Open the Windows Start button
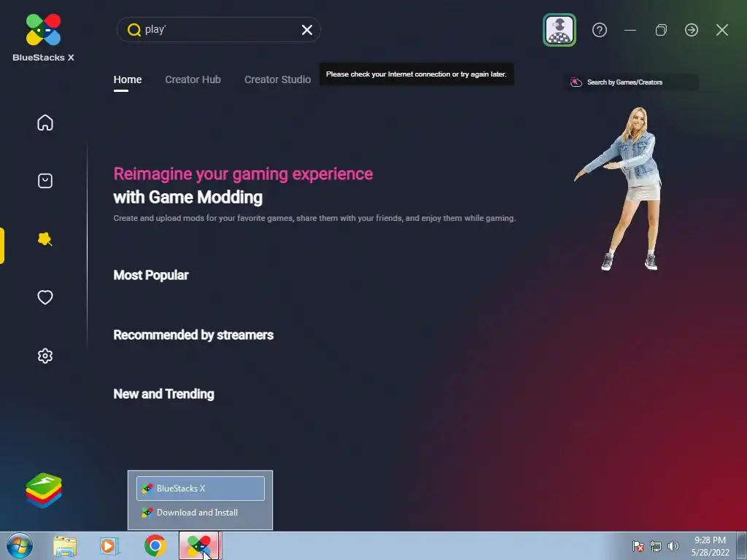The height and width of the screenshot is (560, 747). pyautogui.click(x=20, y=545)
